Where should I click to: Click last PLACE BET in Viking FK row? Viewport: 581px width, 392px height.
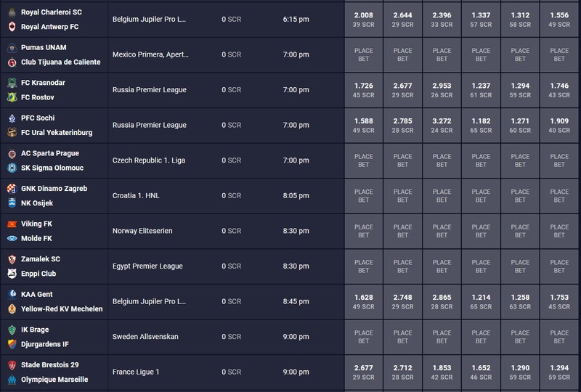tap(559, 231)
